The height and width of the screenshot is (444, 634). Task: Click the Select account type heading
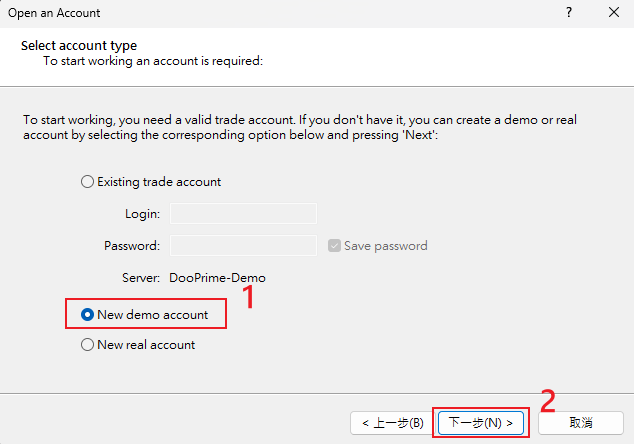coord(79,46)
